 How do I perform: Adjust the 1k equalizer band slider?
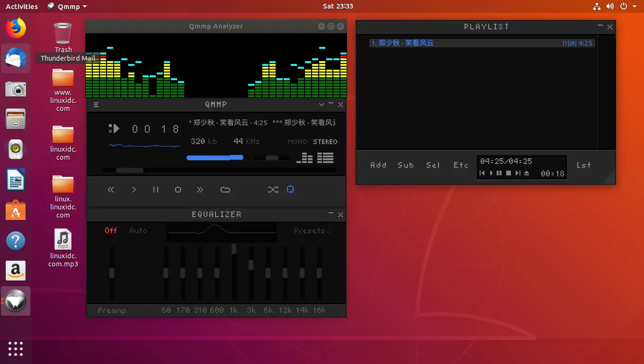[234, 273]
